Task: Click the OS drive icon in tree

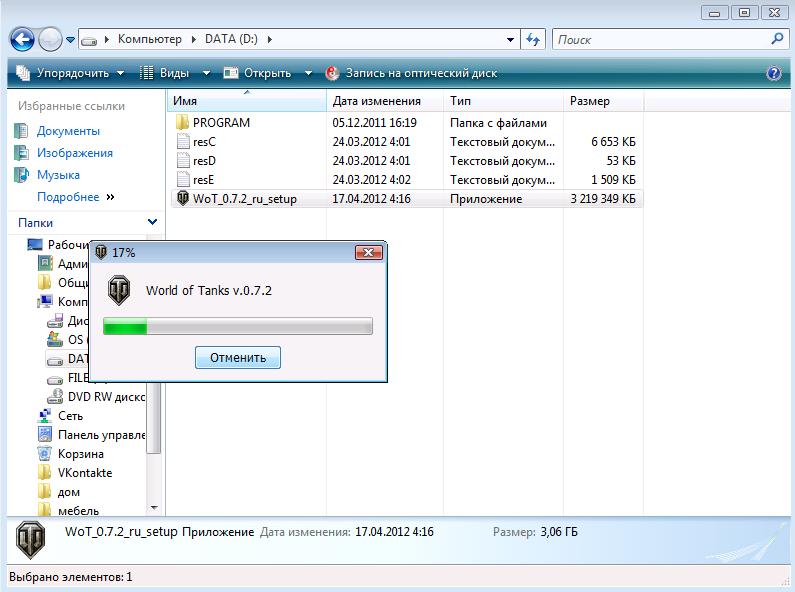Action: (55, 339)
